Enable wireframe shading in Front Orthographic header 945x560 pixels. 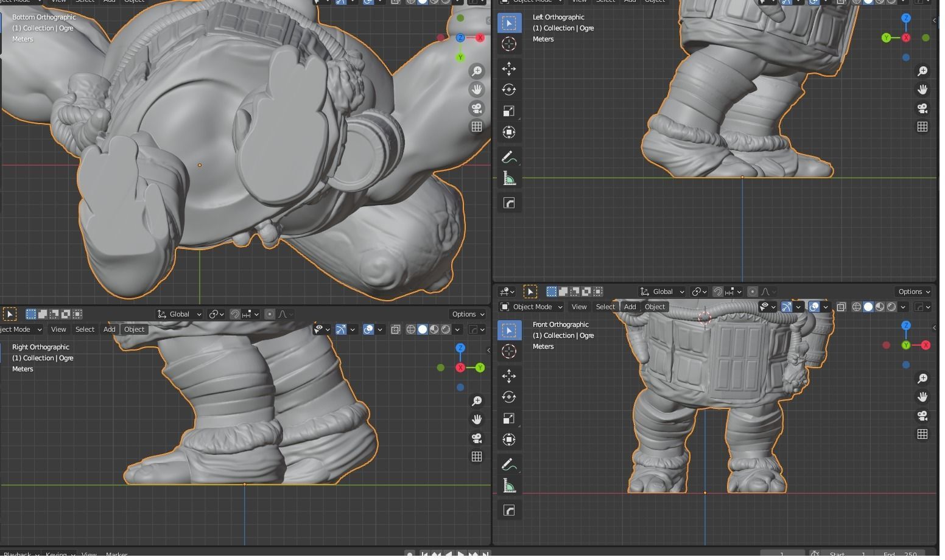tap(857, 307)
